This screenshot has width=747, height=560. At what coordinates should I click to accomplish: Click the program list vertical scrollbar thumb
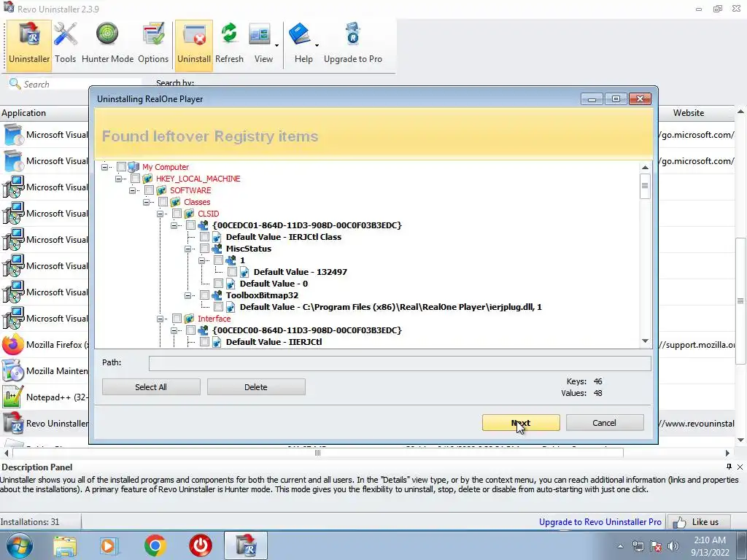point(740,300)
